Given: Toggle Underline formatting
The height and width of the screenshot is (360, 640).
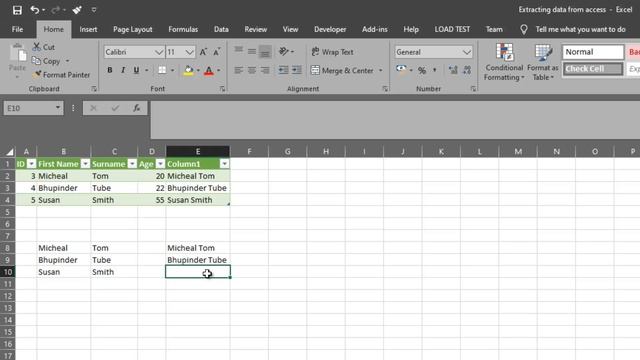Looking at the screenshot, I should tap(136, 70).
